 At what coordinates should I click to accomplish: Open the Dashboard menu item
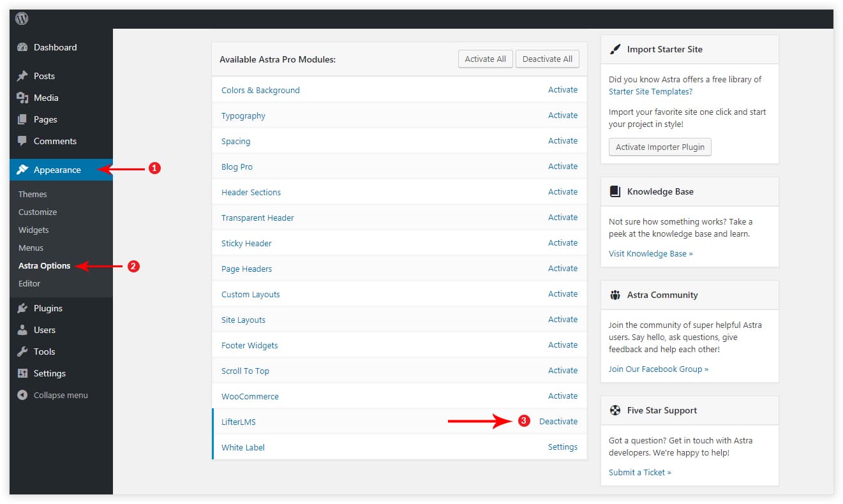(61, 47)
